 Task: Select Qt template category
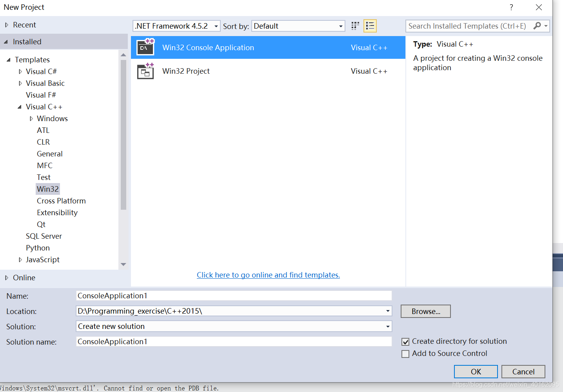click(x=41, y=224)
